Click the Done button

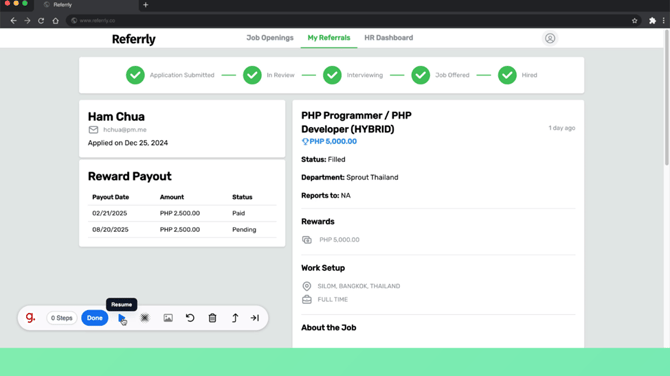94,318
